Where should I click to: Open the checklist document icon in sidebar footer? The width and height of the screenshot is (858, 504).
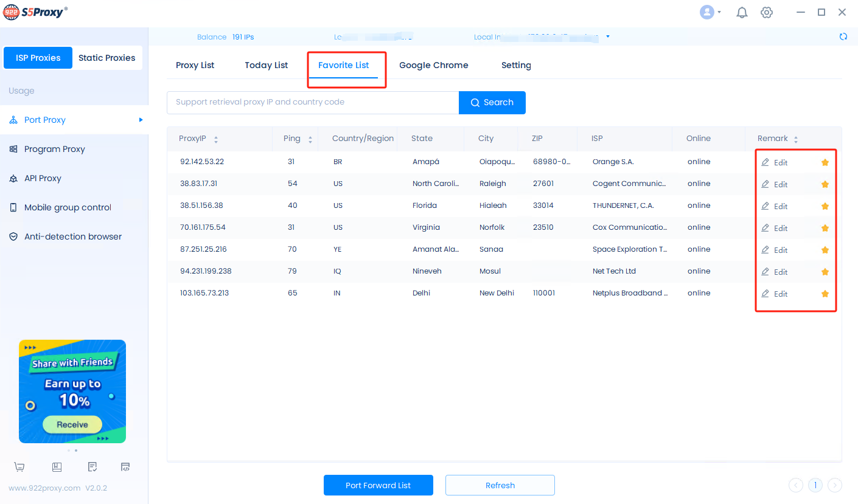92,467
